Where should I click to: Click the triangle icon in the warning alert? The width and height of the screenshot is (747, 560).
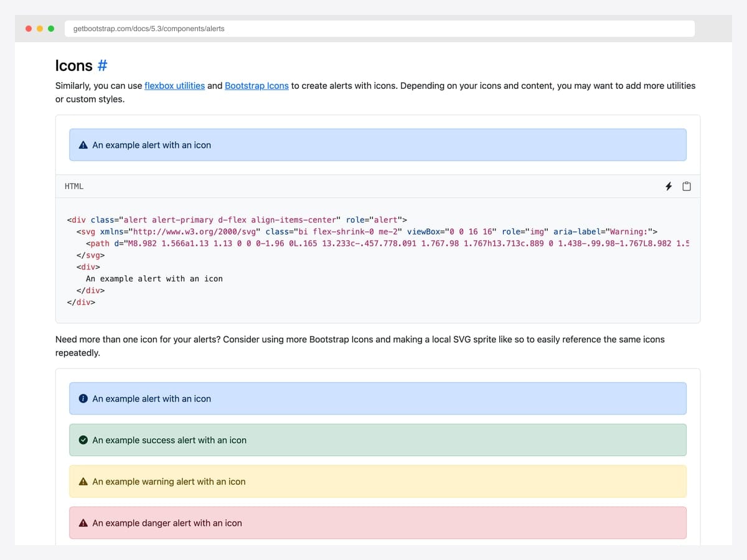(83, 482)
